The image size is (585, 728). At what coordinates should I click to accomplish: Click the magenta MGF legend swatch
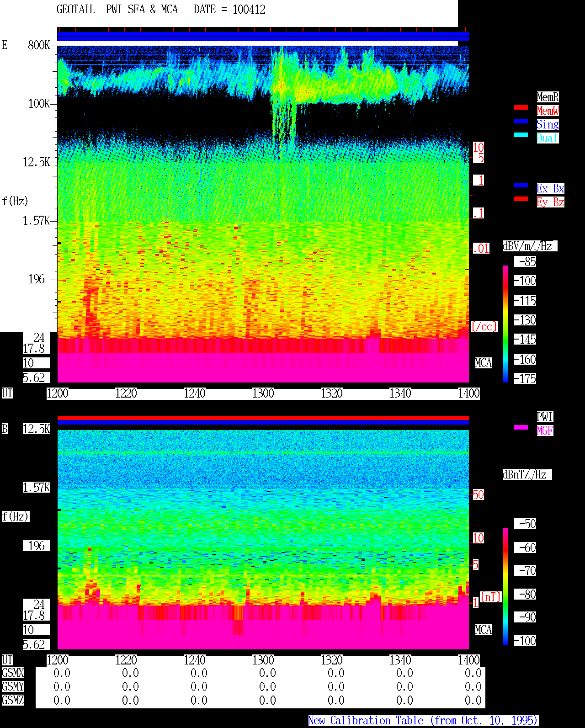pyautogui.click(x=521, y=427)
